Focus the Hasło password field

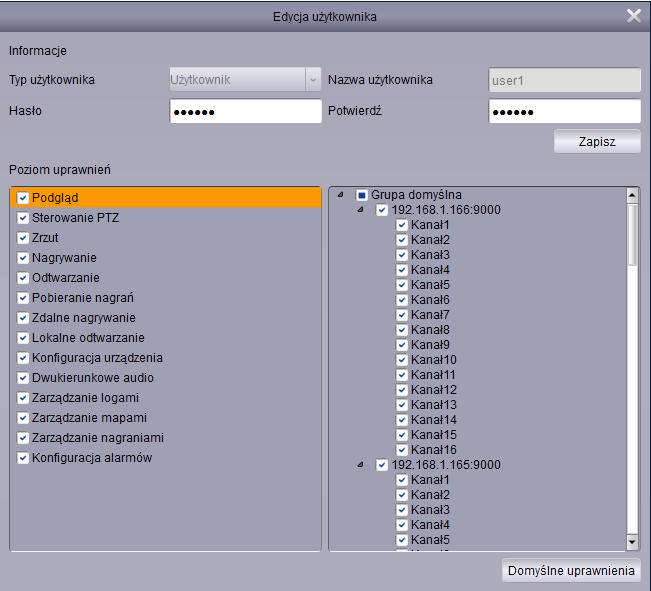[245, 111]
